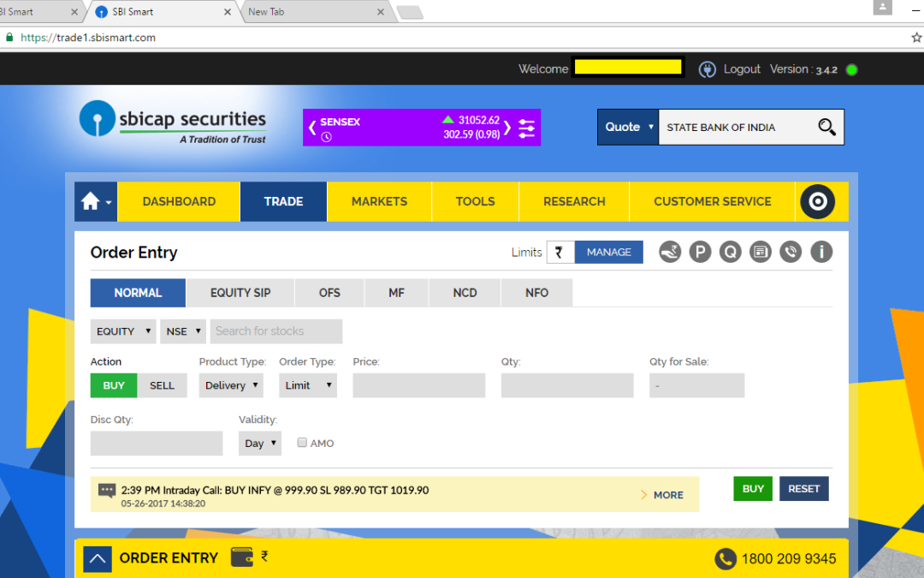Switch to the OFS tab

329,293
